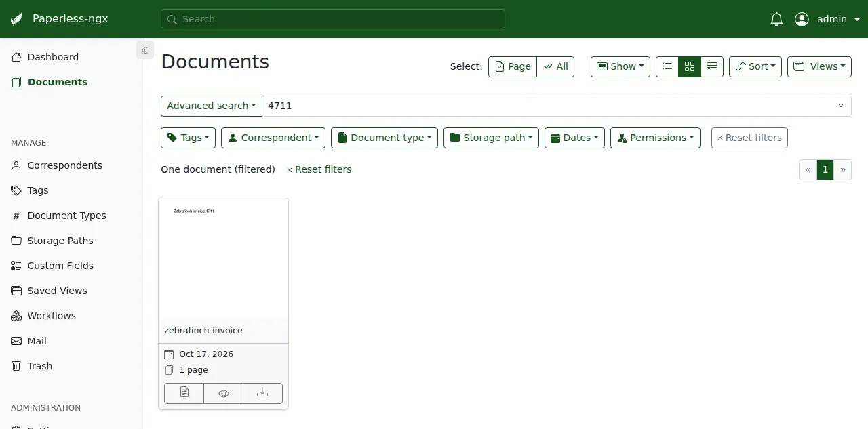Open the admin user menu
Image resolution: width=868 pixels, height=429 pixels.
(827, 19)
